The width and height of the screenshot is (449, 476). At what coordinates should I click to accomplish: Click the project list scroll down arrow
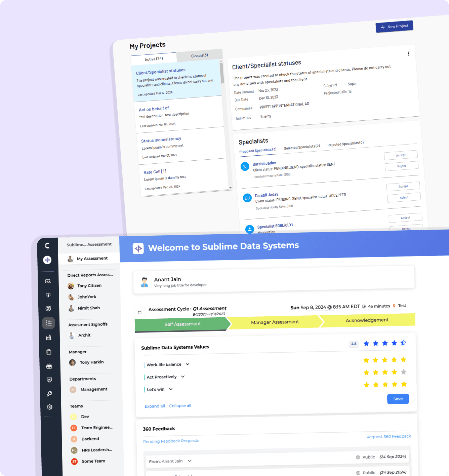[231, 188]
